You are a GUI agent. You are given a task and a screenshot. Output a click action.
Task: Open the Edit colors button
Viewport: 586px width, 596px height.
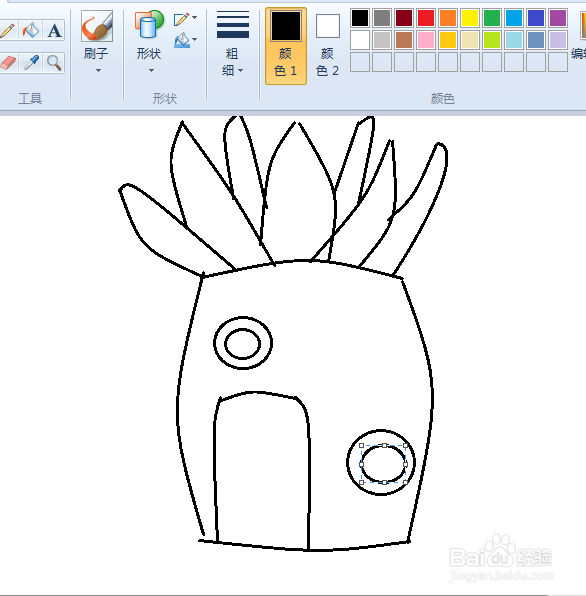pyautogui.click(x=580, y=36)
